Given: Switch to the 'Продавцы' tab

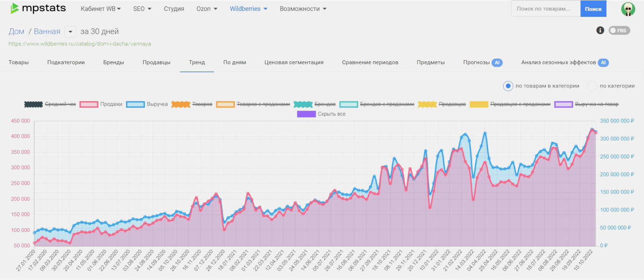Looking at the screenshot, I should tap(156, 62).
